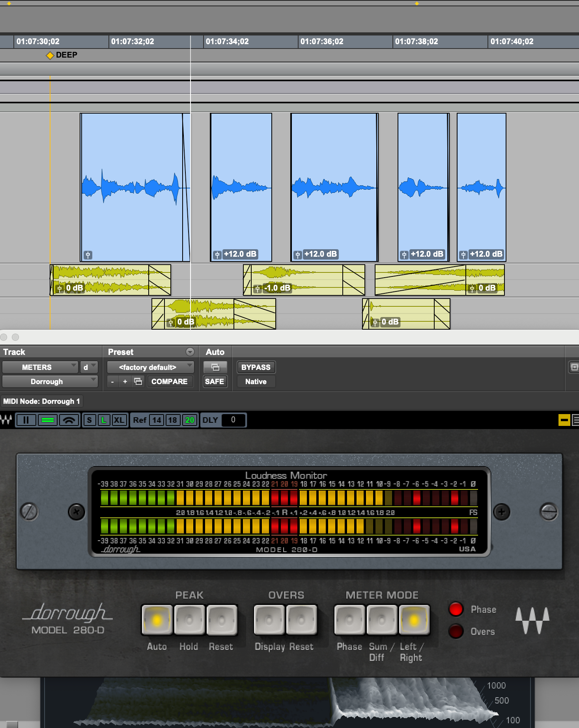Select Phase meter mode

point(349,620)
